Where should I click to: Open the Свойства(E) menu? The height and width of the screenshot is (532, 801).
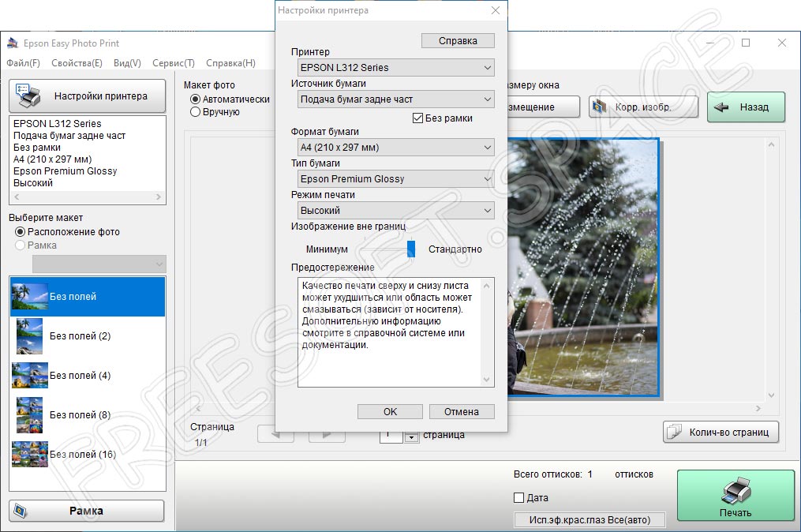coord(77,63)
